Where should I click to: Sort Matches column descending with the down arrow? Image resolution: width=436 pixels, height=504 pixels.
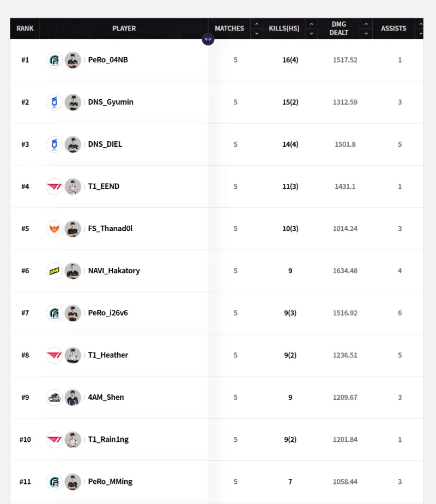point(256,33)
